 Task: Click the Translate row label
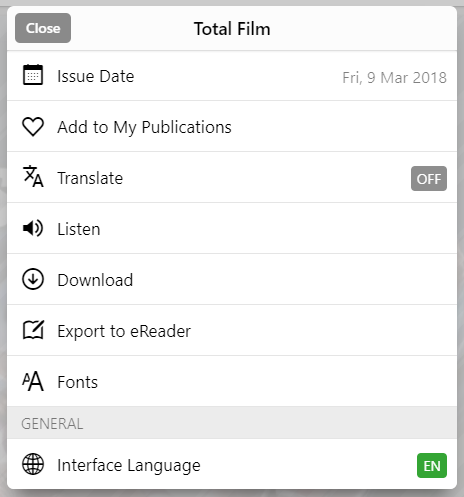point(90,178)
